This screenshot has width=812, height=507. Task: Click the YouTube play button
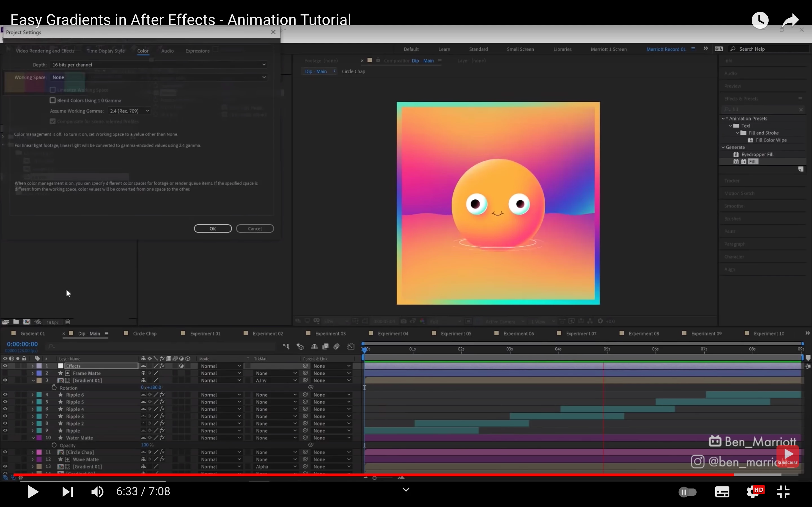point(32,492)
